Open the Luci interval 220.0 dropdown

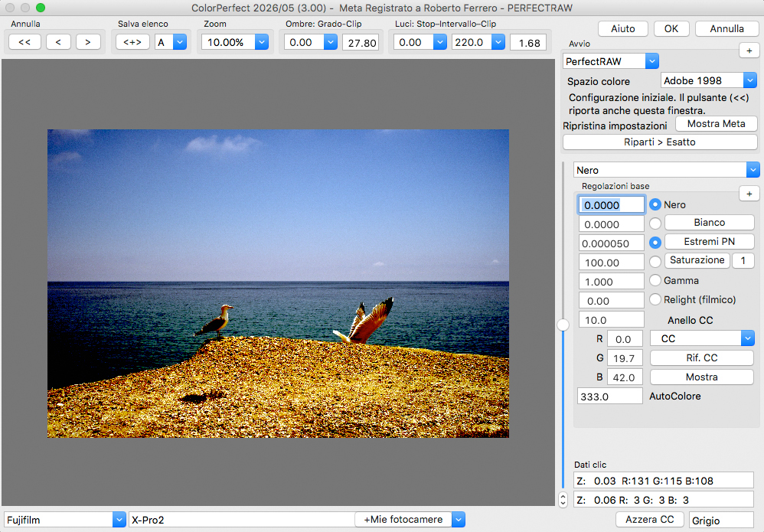(498, 42)
